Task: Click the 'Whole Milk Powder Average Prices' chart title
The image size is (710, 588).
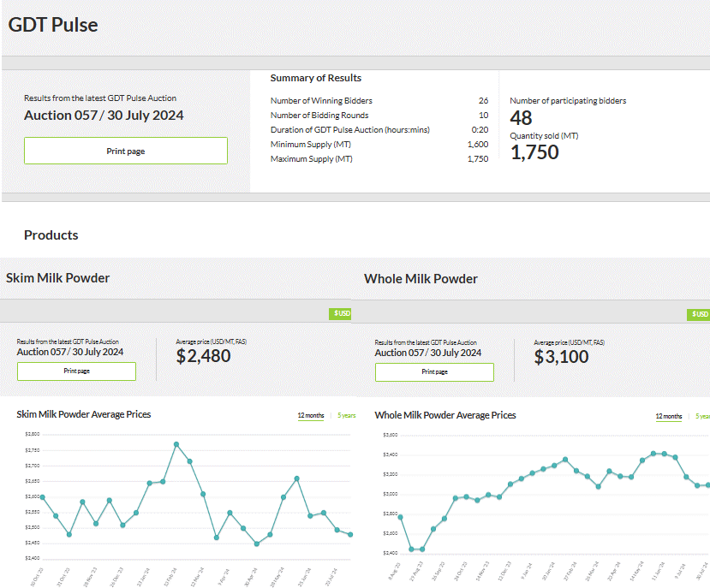Action: pos(445,415)
